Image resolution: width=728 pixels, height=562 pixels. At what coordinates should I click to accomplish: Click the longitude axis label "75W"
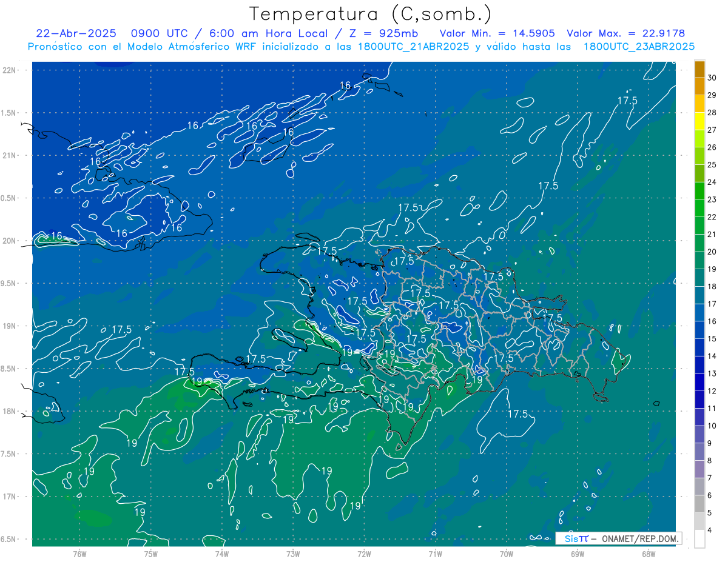[x=150, y=554]
